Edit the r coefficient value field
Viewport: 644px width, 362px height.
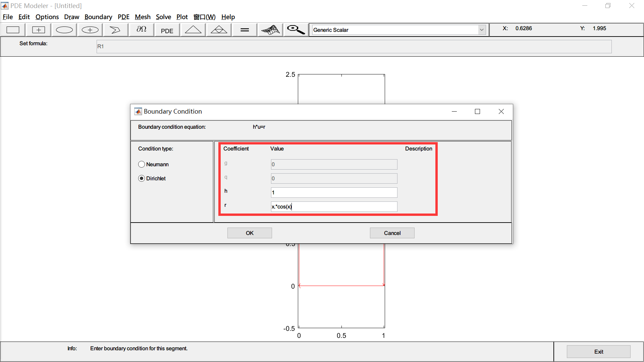coord(333,206)
